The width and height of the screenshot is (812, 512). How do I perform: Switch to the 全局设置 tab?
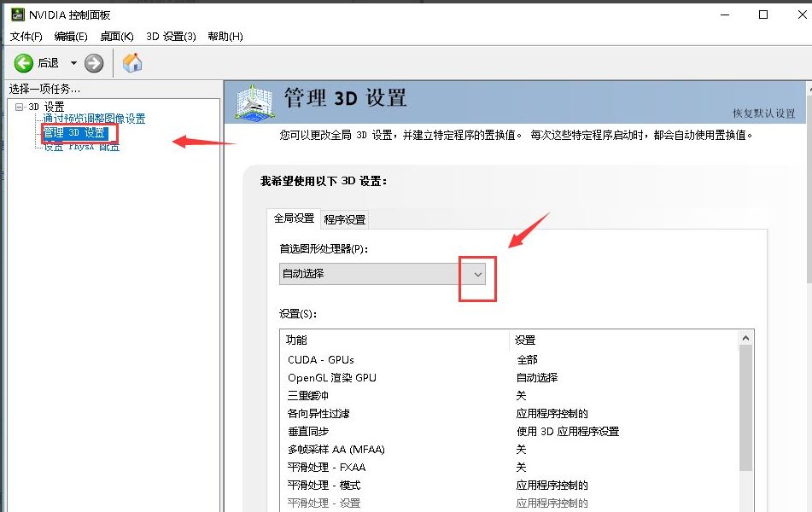click(x=294, y=218)
